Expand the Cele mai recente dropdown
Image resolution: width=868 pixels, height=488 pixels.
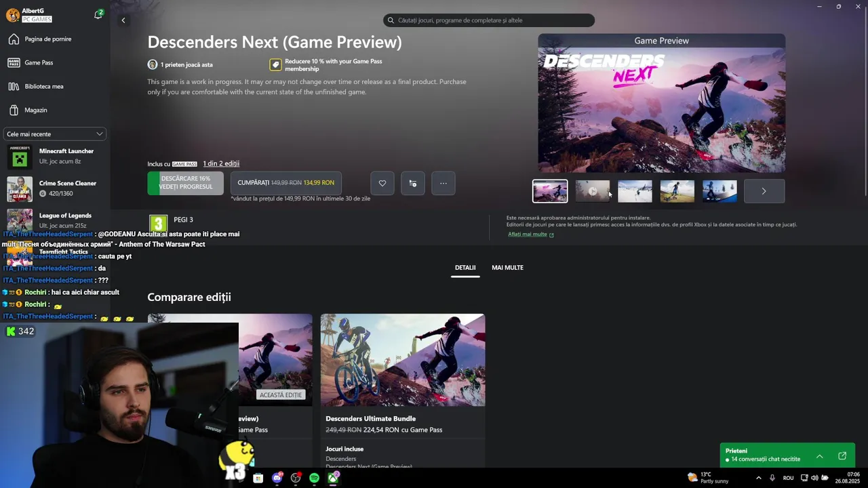[x=55, y=134]
